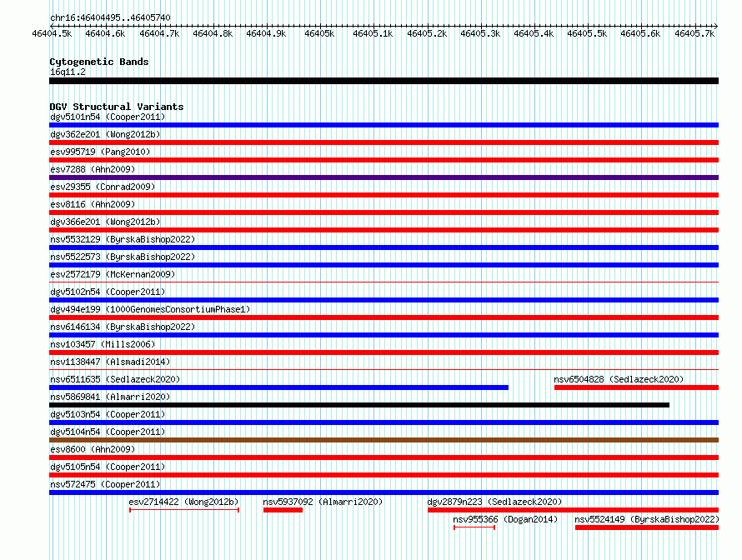Click the black 16q11.2 cytogenetic band bar
The image size is (742, 560).
384,81
